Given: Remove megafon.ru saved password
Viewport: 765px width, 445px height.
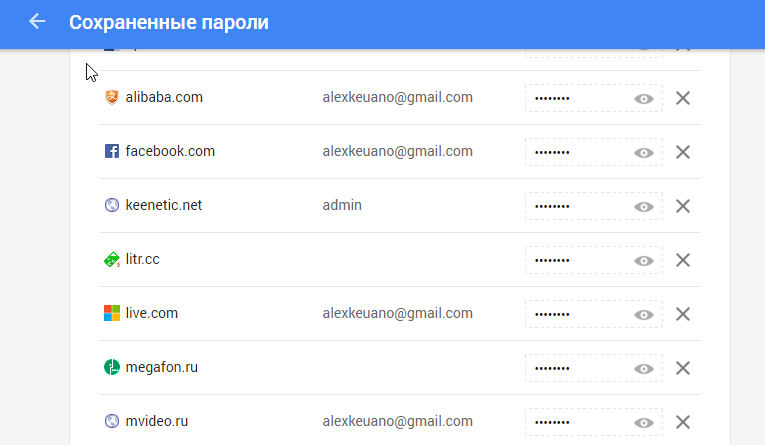Looking at the screenshot, I should point(683,368).
